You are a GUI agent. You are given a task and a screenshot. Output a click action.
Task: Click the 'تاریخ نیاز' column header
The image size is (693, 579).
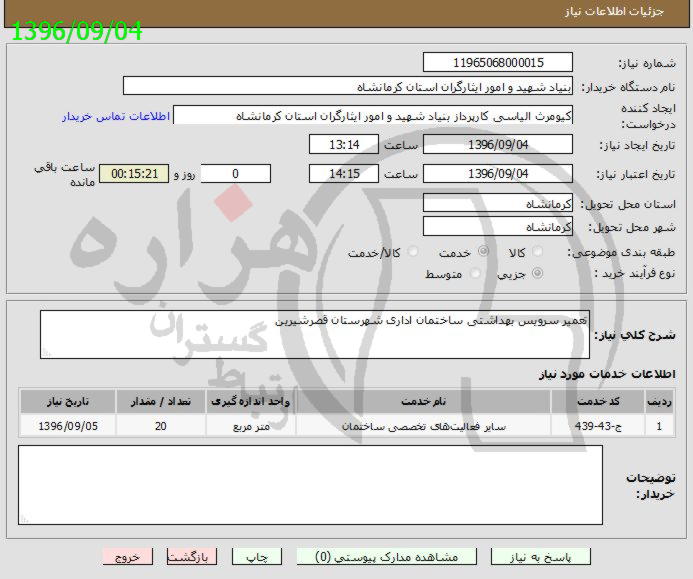tap(68, 401)
